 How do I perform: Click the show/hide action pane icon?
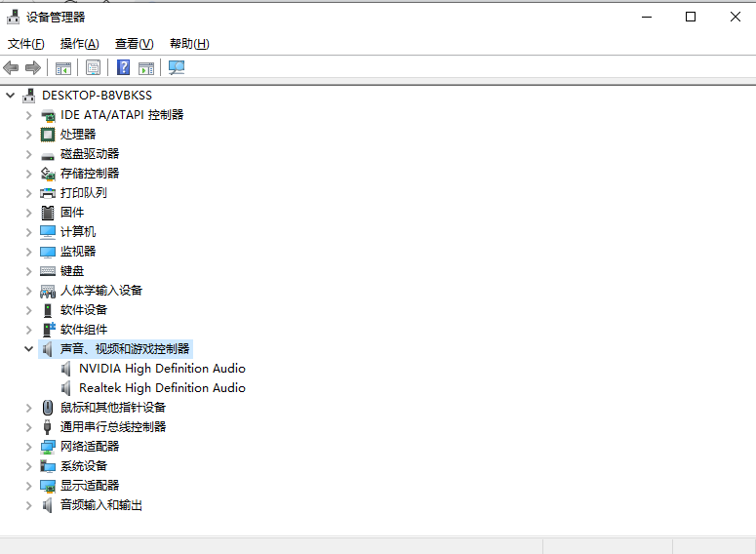(x=146, y=67)
